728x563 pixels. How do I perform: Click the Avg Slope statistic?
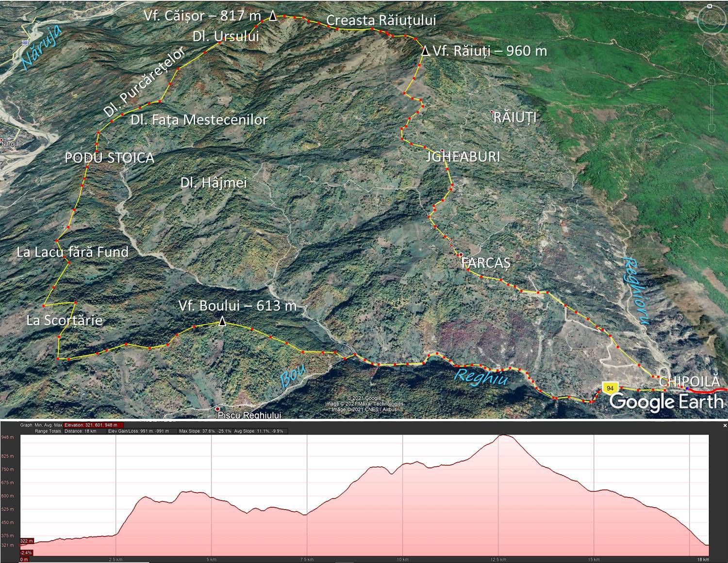coord(260,431)
